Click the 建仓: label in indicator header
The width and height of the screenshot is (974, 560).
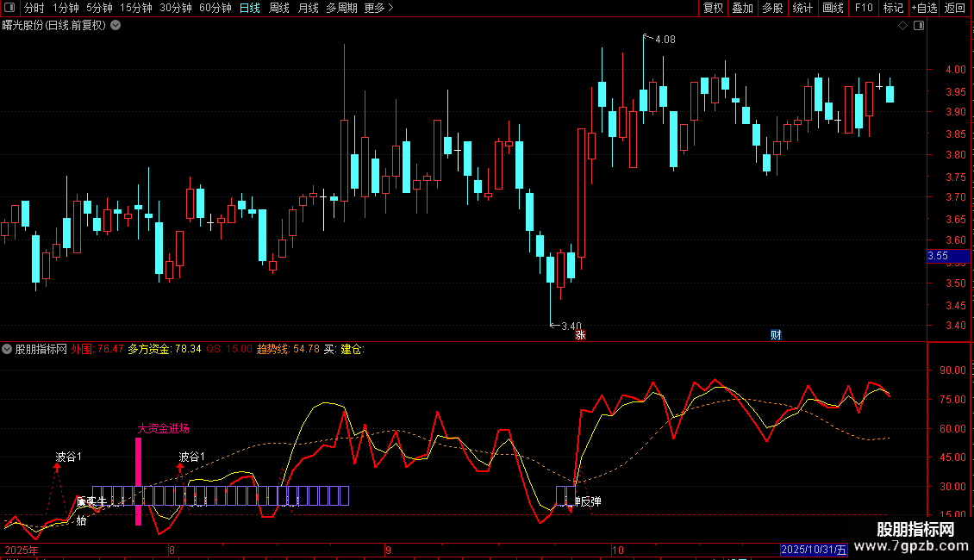[x=353, y=349]
